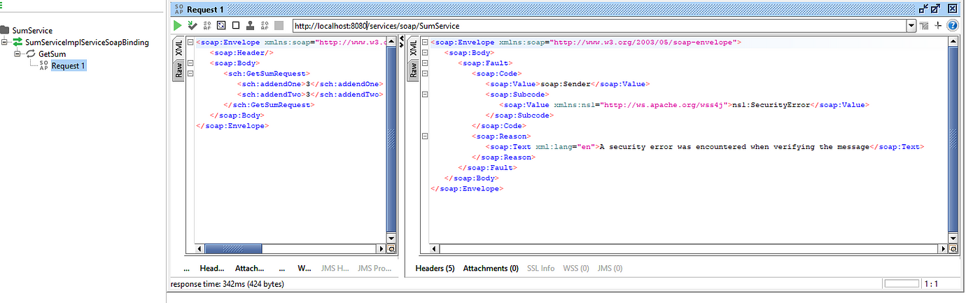The image size is (980, 303).
Task: Collapse soap:Subcode node in response editor
Action: point(425,94)
